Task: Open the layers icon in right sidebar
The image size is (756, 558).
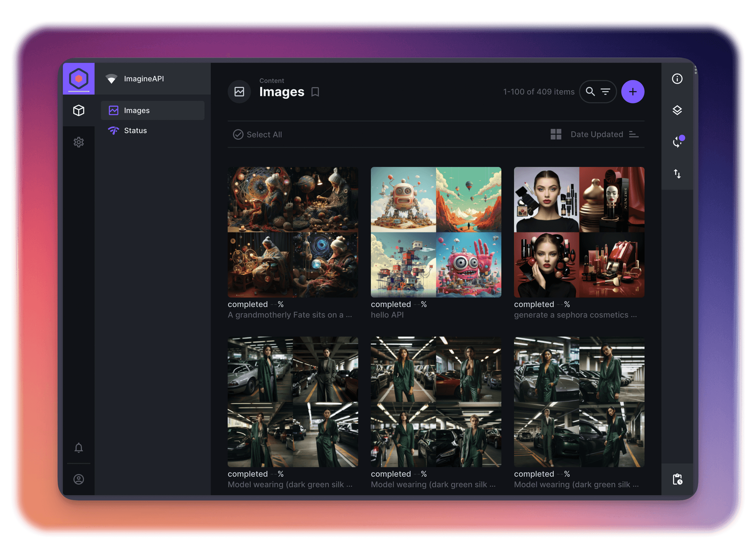Action: [677, 110]
